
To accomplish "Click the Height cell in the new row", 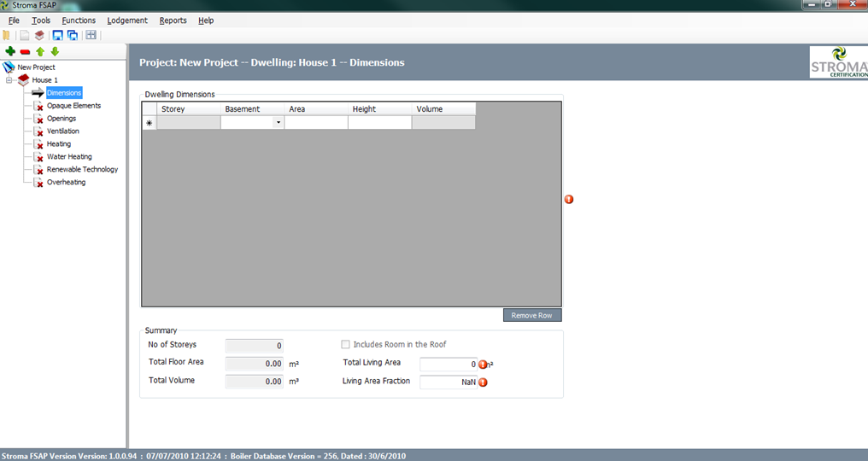I will pyautogui.click(x=379, y=123).
